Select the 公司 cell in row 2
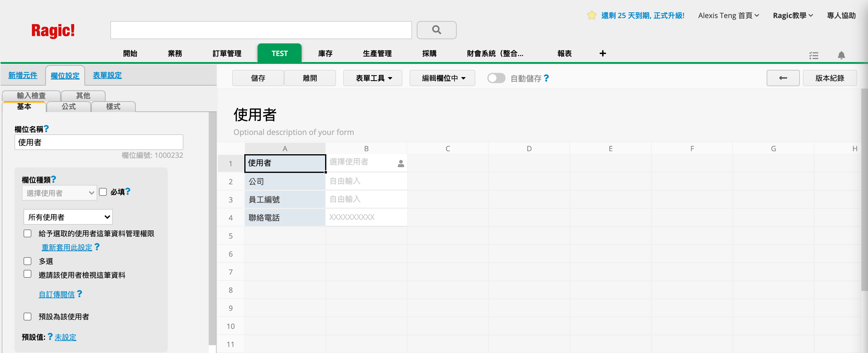The image size is (868, 353). coord(285,181)
